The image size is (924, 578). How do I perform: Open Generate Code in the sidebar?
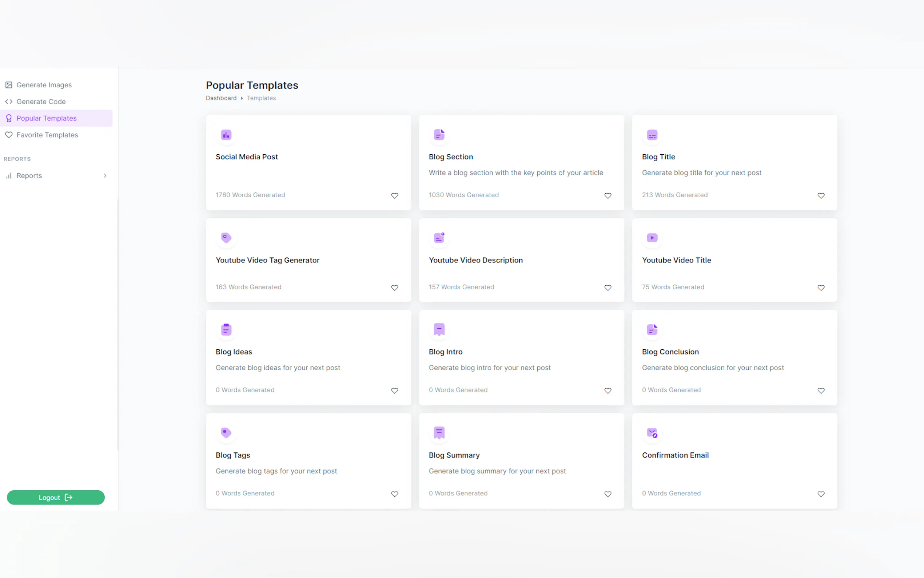(41, 102)
